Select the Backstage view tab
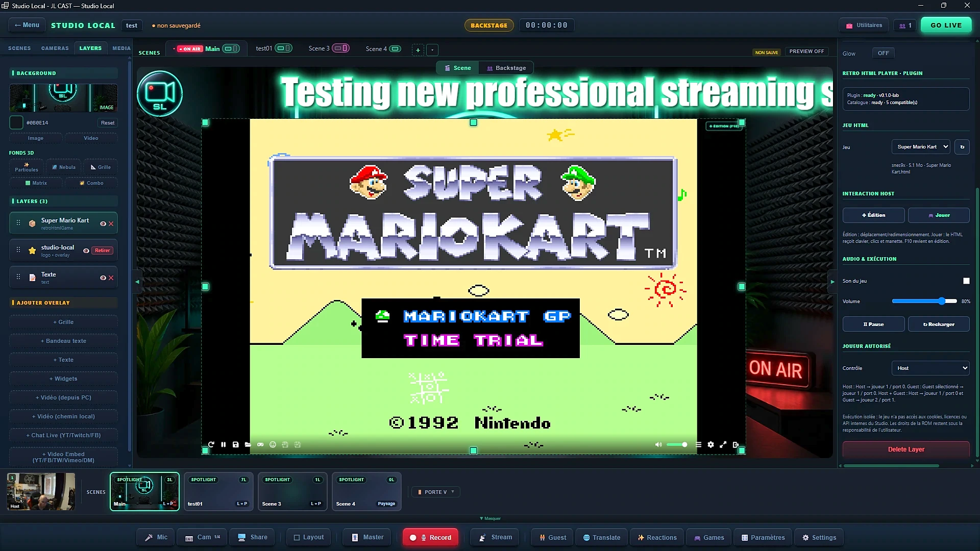This screenshot has height=551, width=980. point(506,68)
